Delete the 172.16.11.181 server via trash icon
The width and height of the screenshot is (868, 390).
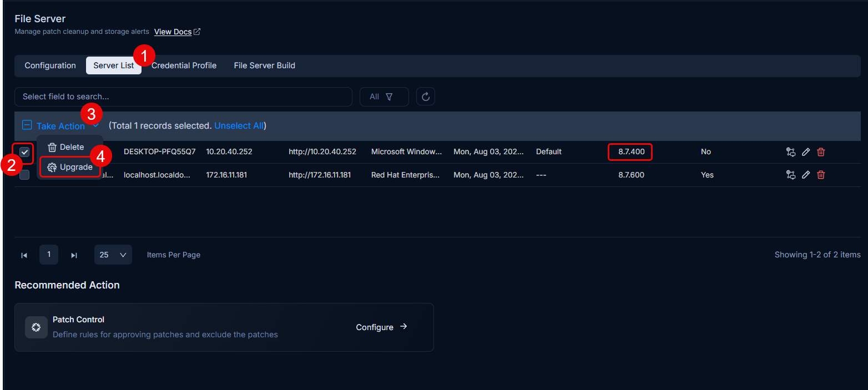click(x=821, y=175)
